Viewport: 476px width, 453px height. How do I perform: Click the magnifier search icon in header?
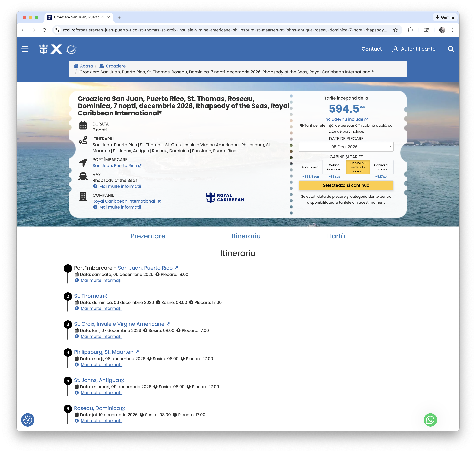click(451, 49)
